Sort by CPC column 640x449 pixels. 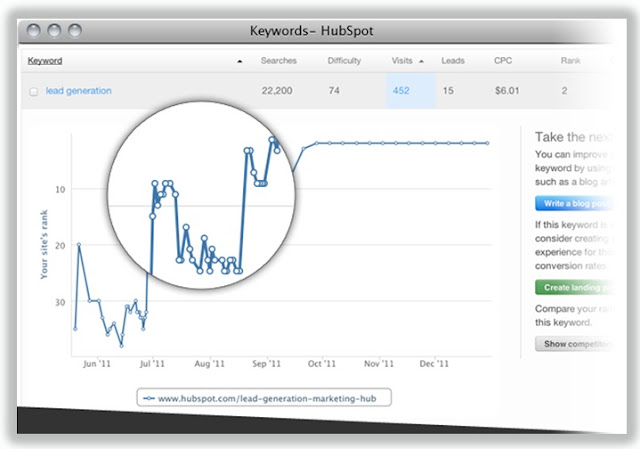click(x=502, y=61)
